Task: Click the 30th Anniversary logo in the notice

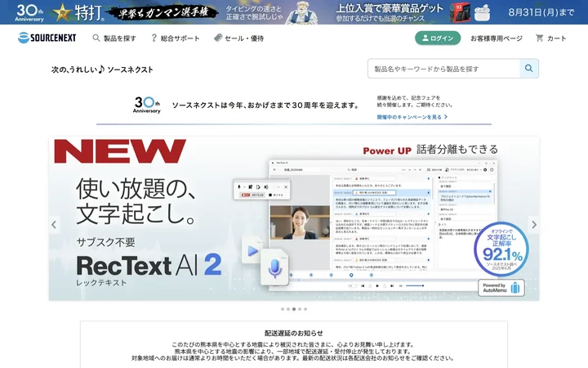Action: (147, 105)
